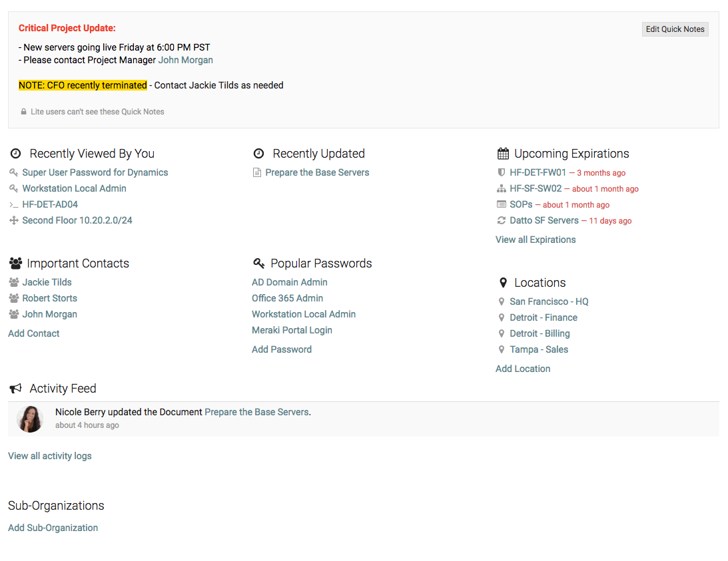Open View all activity logs
The height and width of the screenshot is (561, 728).
tap(49, 456)
